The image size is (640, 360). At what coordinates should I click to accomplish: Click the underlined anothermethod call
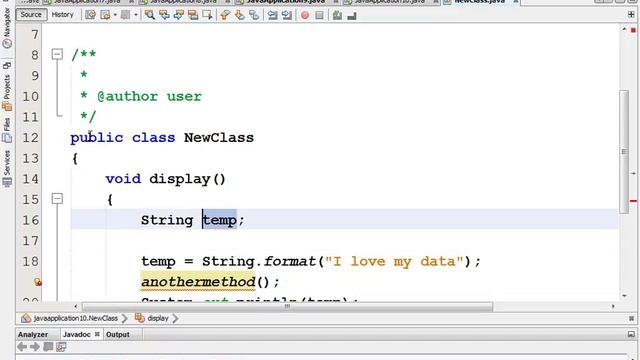point(198,282)
